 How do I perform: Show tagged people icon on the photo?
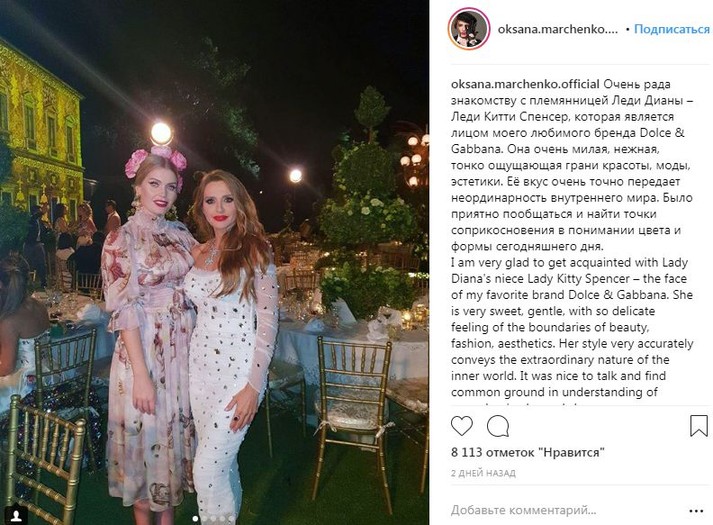coord(17,515)
